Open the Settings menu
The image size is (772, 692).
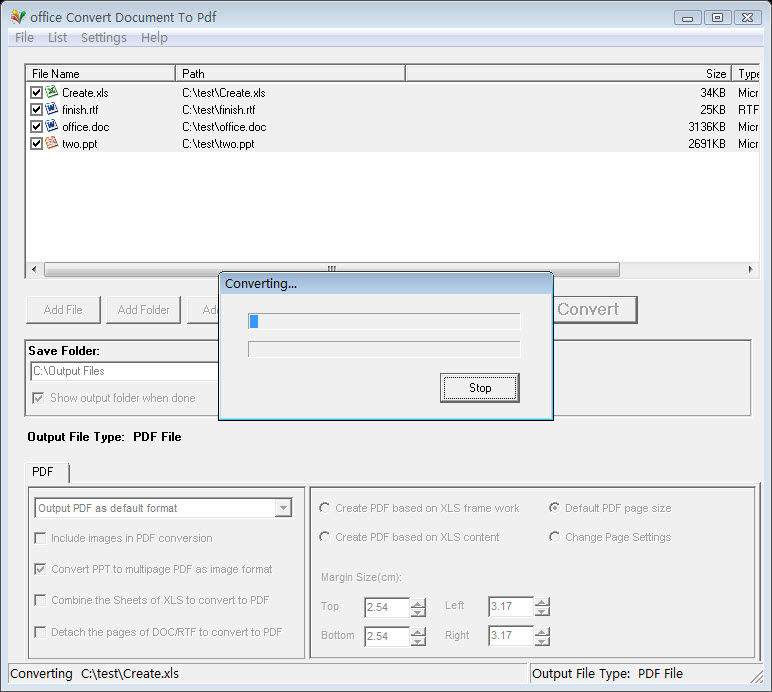pyautogui.click(x=103, y=37)
